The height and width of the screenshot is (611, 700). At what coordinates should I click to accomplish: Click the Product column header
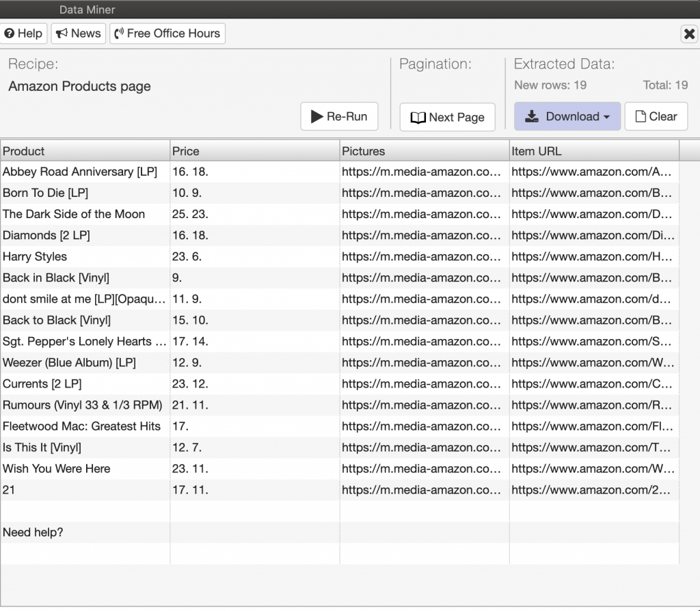(85, 150)
